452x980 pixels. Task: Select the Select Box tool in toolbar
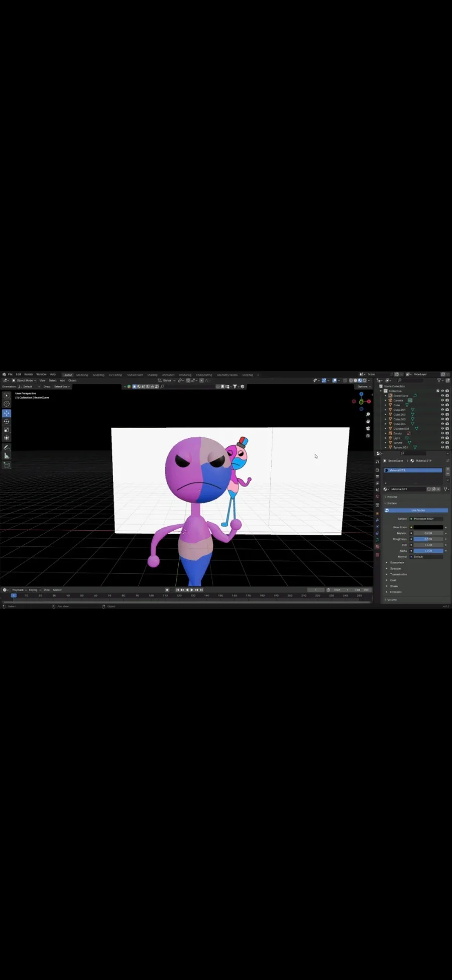click(7, 396)
